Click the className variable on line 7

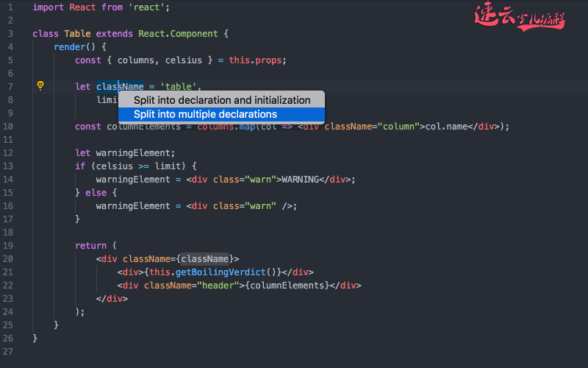pos(120,87)
